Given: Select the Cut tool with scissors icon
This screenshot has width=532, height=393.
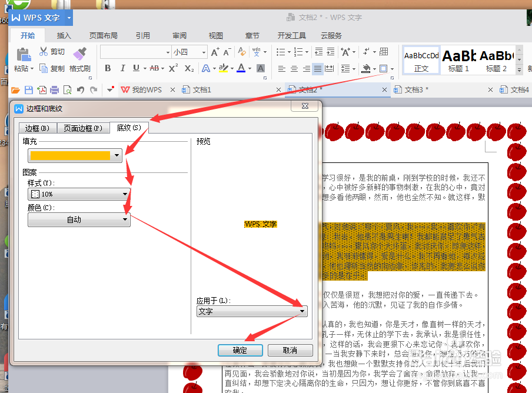Looking at the screenshot, I should (52, 51).
